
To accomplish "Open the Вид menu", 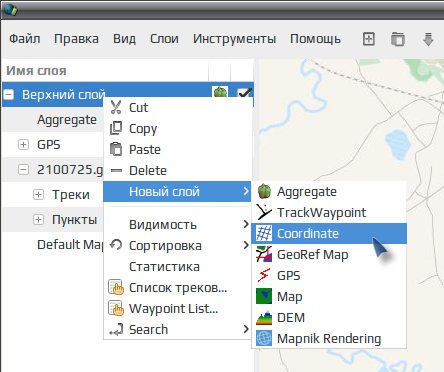I will [124, 39].
